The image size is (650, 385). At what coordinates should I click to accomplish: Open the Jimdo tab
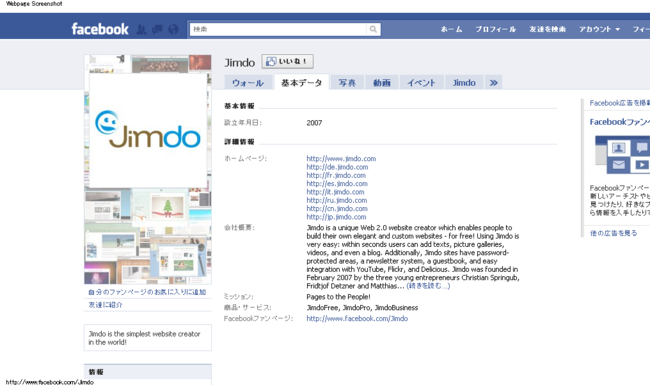coord(464,82)
